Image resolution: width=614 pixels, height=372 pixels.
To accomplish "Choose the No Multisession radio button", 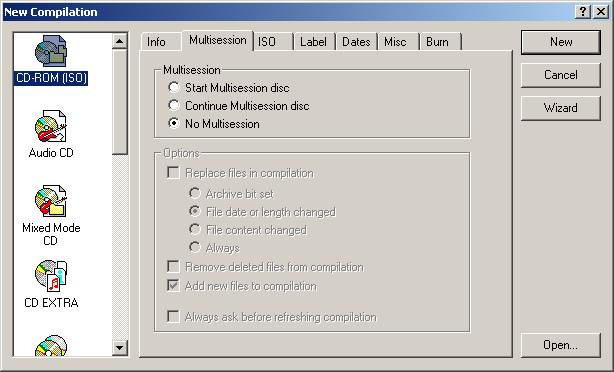I will coord(174,123).
